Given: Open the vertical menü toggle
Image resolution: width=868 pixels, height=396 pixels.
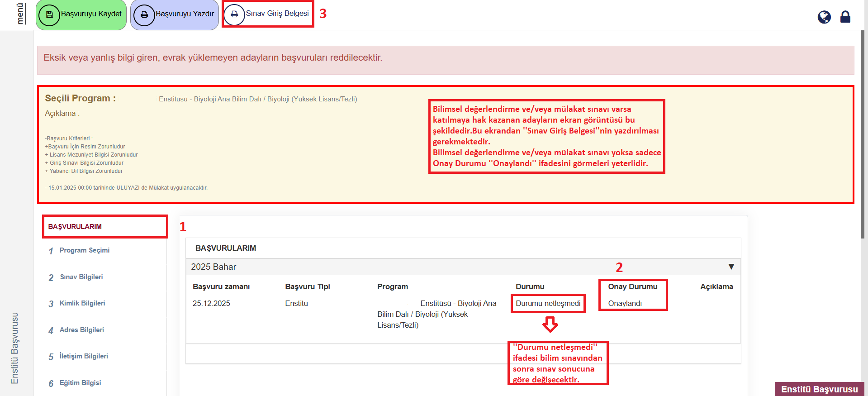Looking at the screenshot, I should [20, 14].
